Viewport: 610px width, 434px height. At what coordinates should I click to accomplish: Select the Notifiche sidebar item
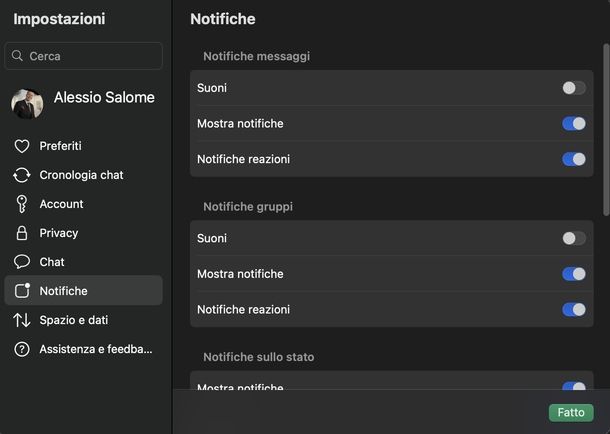click(83, 290)
